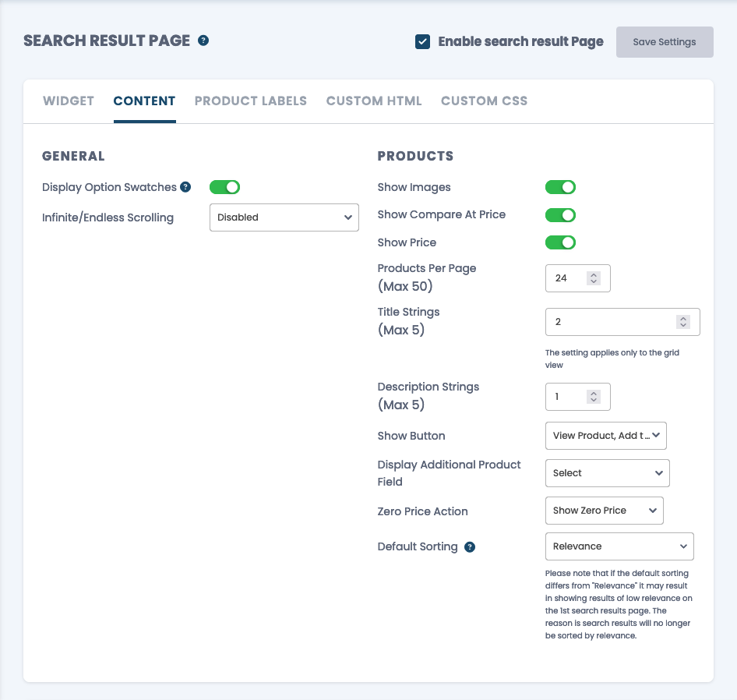The height and width of the screenshot is (700, 737).
Task: Click Description Strings stepper arrows
Action: click(594, 397)
